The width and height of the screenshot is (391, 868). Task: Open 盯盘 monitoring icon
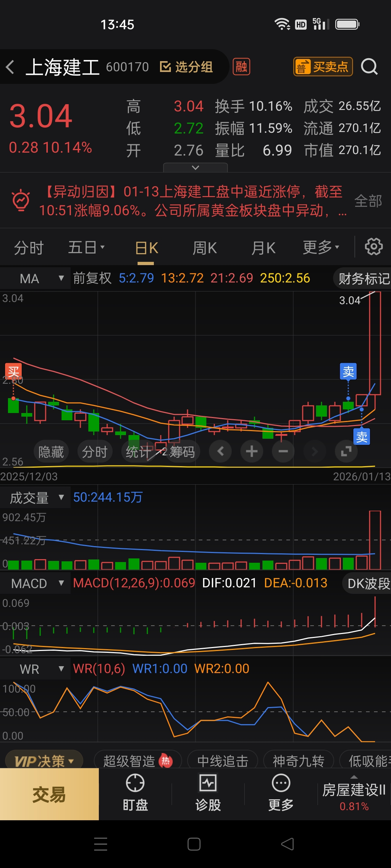135,793
